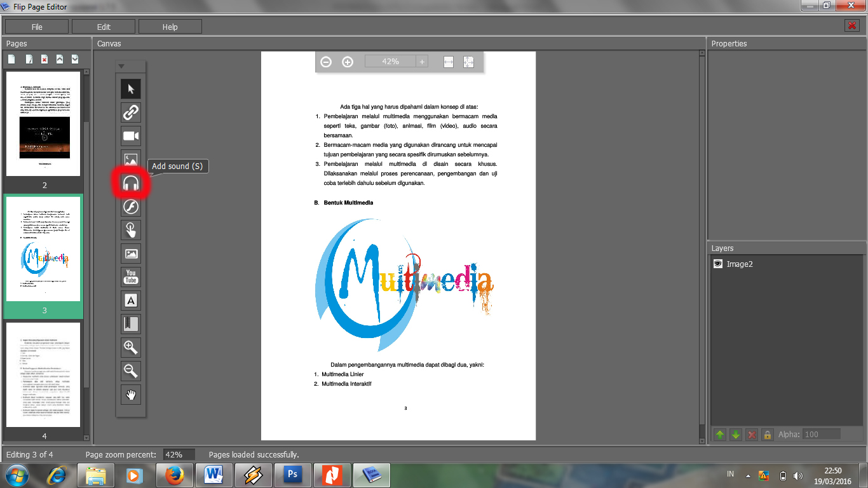
Task: Open the Windows Start menu
Action: coord(18,475)
